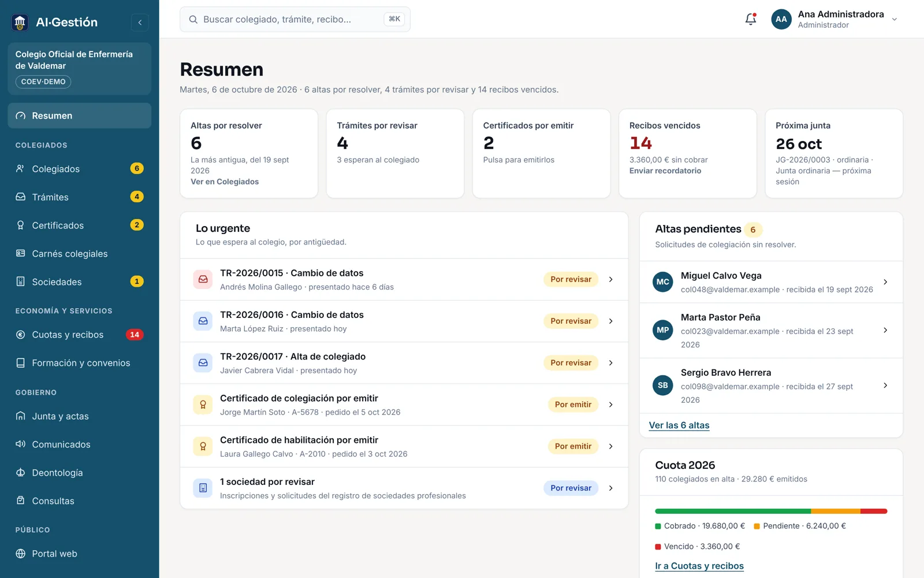Click the ribbon icon of Certificado de habilitación

203,446
